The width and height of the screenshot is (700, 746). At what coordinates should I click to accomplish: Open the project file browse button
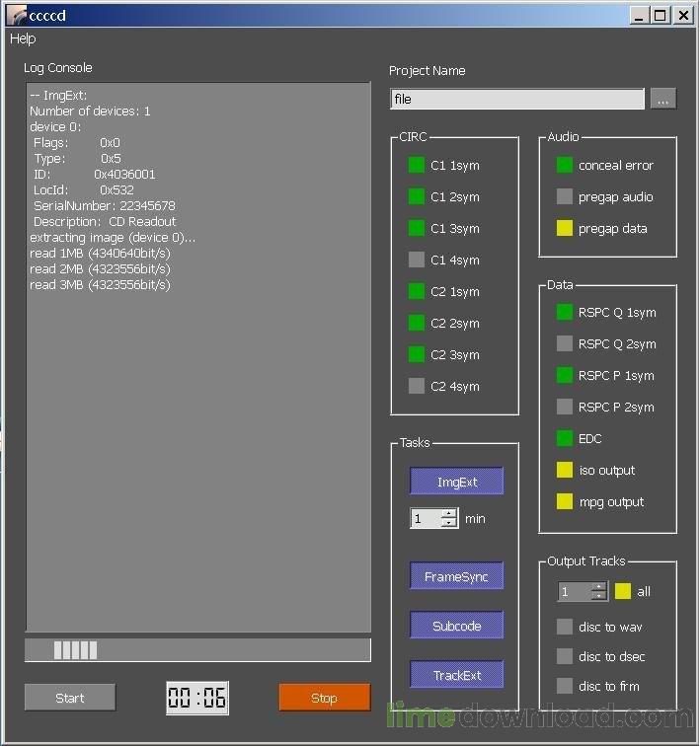pyautogui.click(x=663, y=99)
